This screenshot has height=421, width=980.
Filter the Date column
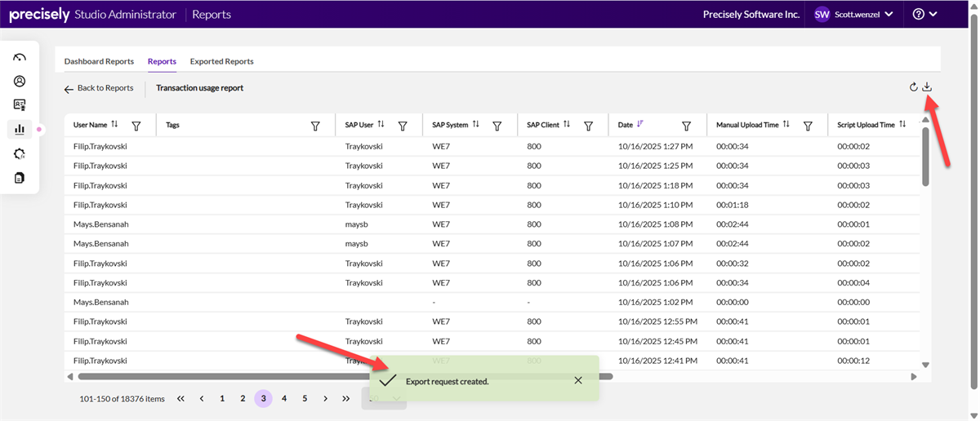tap(687, 126)
